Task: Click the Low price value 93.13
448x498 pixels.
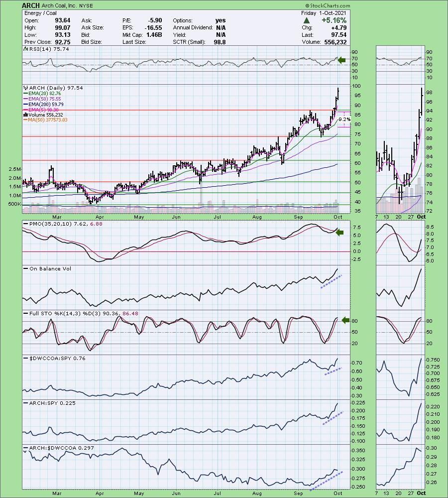Action: pyautogui.click(x=63, y=35)
